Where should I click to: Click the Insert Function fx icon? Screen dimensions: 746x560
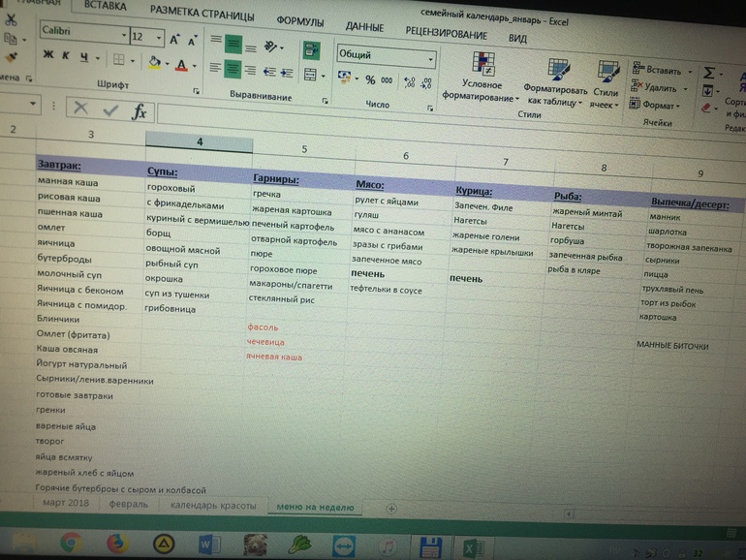140,111
